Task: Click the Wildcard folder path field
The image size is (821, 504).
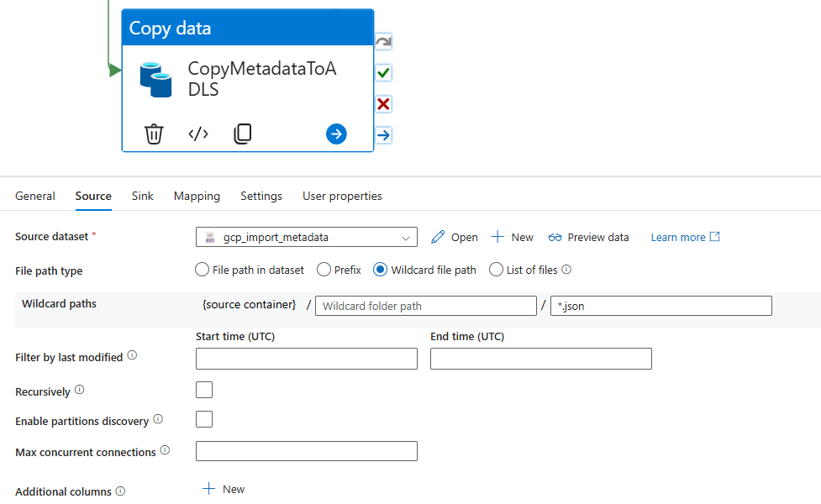Action: (x=425, y=306)
